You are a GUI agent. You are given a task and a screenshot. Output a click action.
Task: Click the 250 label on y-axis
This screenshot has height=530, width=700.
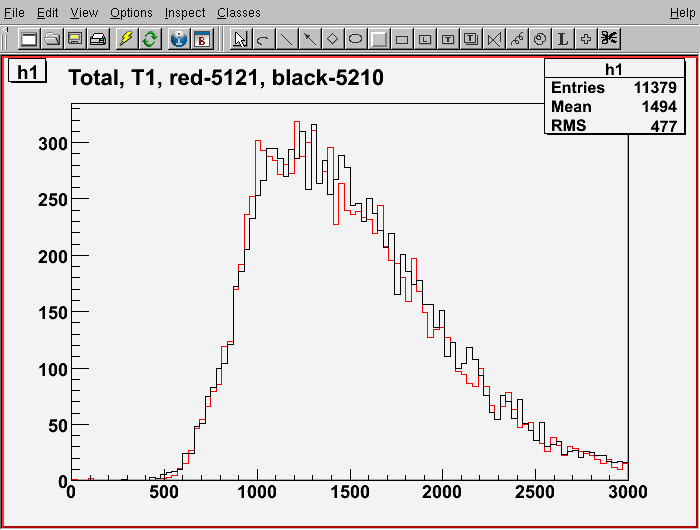tap(53, 200)
